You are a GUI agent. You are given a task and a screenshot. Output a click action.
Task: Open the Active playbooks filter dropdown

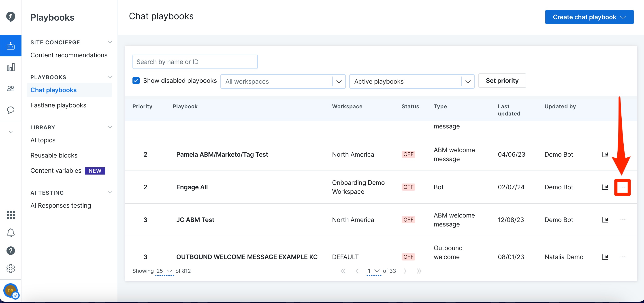(412, 81)
